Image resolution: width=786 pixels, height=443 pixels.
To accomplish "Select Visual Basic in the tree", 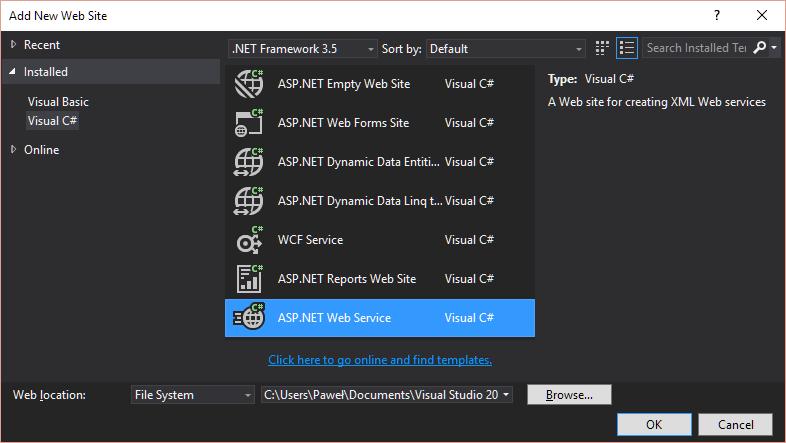I will tap(58, 102).
